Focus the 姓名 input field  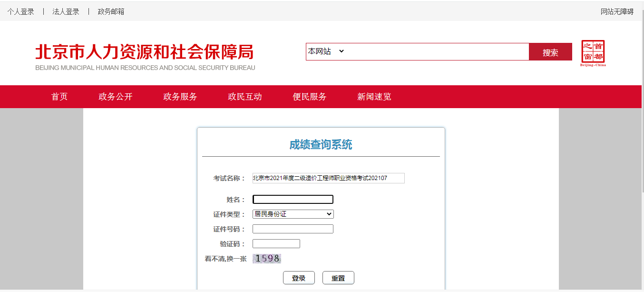click(x=293, y=200)
